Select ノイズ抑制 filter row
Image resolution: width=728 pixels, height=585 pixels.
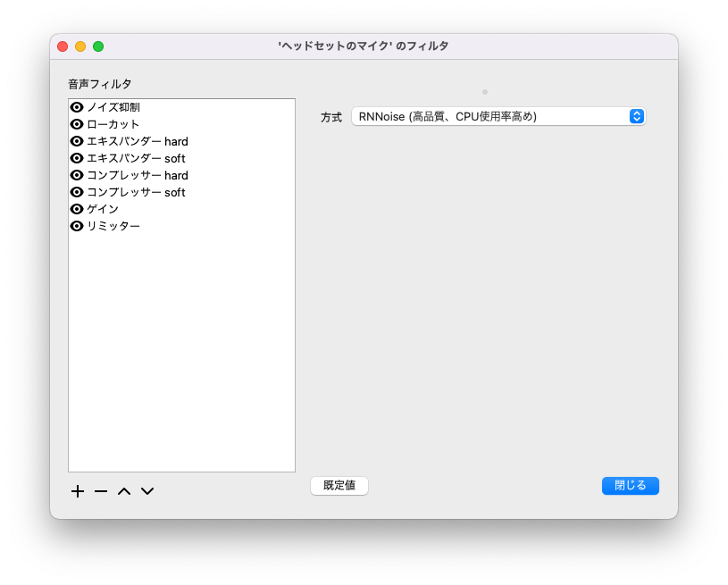(x=181, y=107)
